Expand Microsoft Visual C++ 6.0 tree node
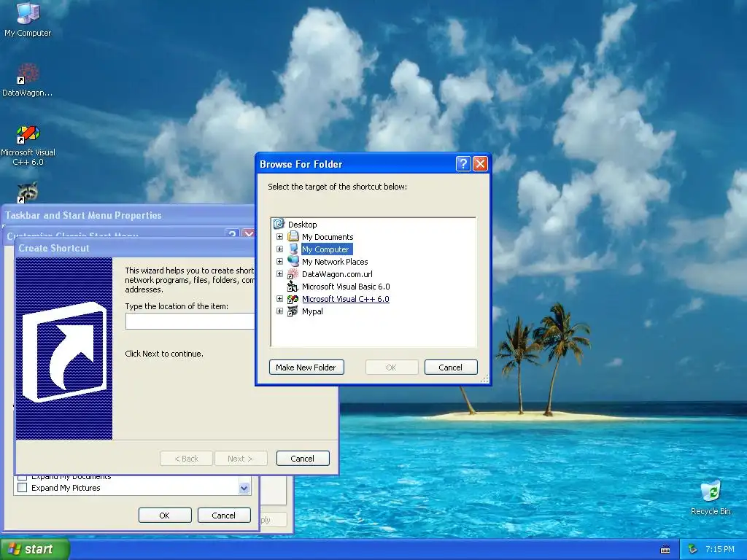The image size is (747, 560). (279, 298)
